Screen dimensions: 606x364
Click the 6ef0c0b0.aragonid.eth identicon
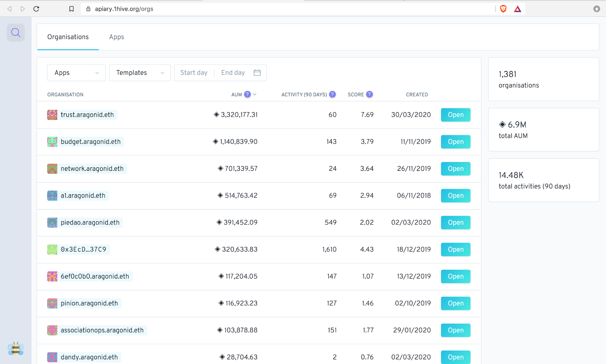click(52, 276)
